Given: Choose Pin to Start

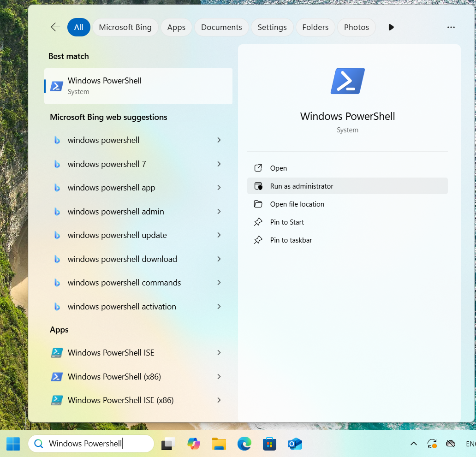Looking at the screenshot, I should [348, 222].
